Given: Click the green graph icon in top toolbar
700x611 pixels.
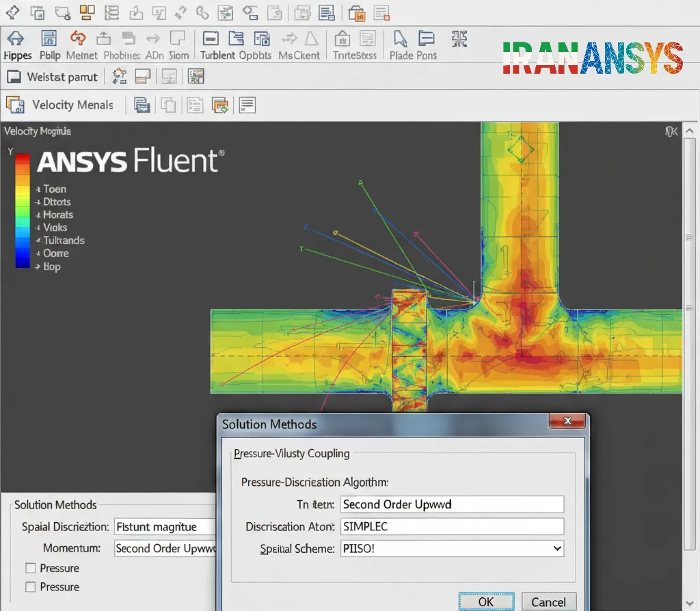Looking at the screenshot, I should tap(225, 13).
